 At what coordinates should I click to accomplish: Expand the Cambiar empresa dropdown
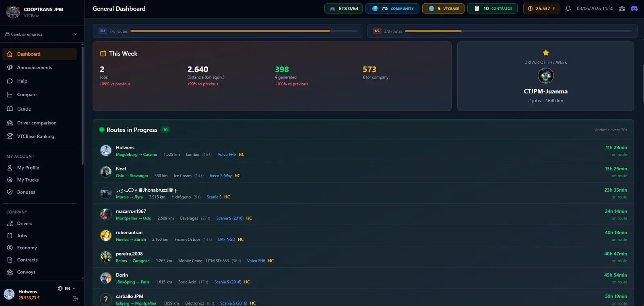41,34
